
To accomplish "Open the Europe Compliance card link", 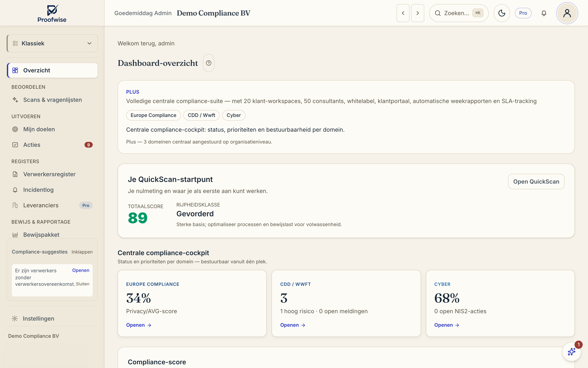I will pyautogui.click(x=139, y=325).
